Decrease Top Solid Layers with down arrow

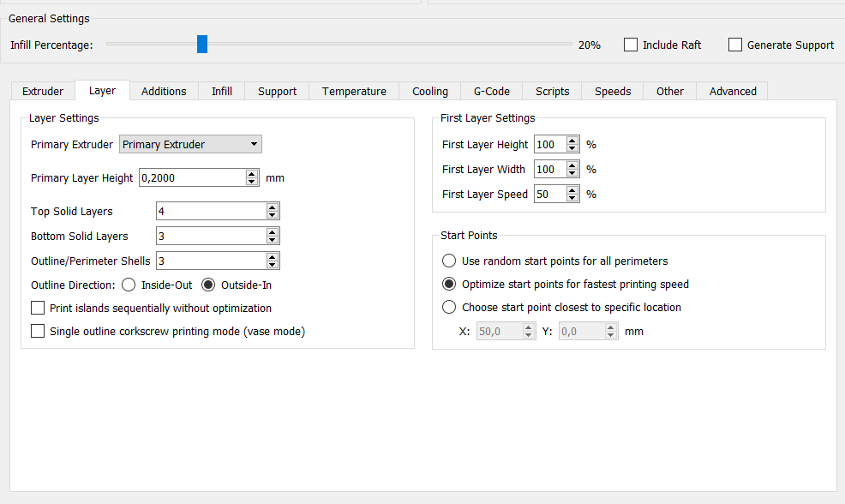[x=272, y=215]
